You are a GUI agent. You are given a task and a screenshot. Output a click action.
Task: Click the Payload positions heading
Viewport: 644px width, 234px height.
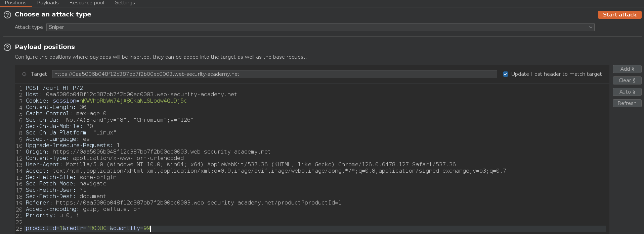45,47
